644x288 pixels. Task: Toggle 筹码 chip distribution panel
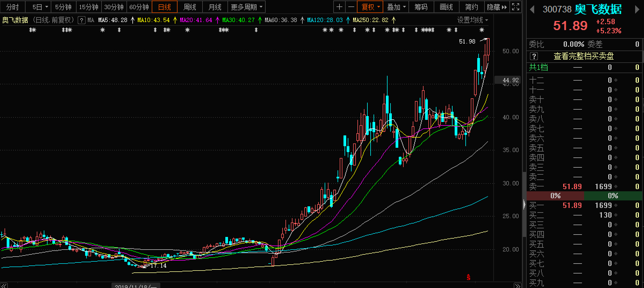click(x=421, y=7)
